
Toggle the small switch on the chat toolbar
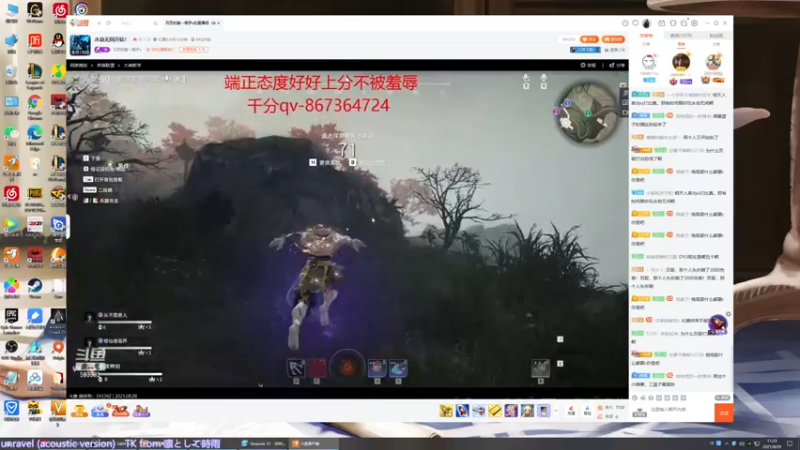click(722, 397)
